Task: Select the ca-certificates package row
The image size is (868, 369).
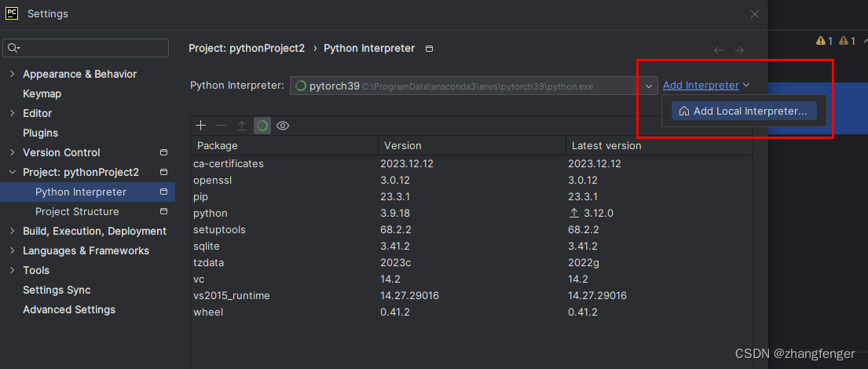Action: (x=471, y=164)
